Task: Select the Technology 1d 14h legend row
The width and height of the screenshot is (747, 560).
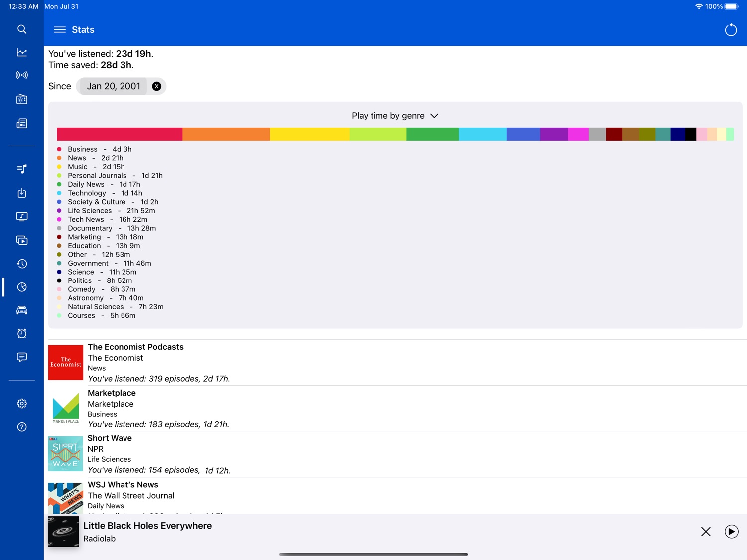Action: 100,193
